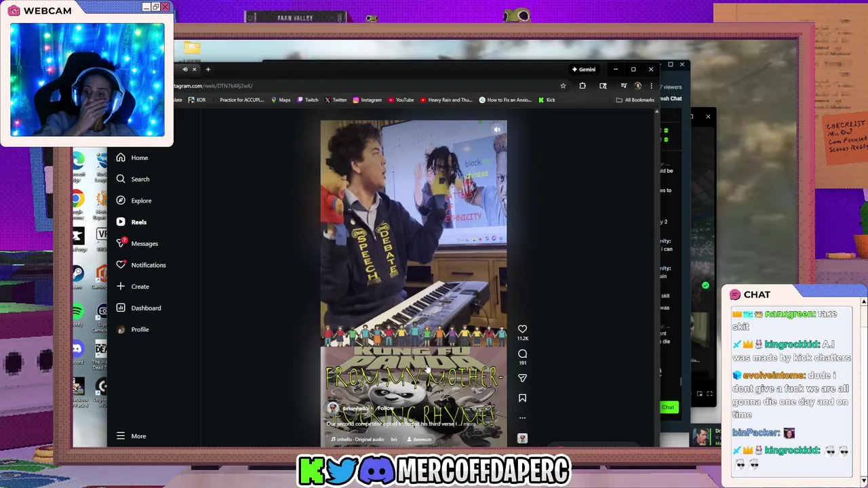Click the Kick logo in bottom banner
The height and width of the screenshot is (488, 868).
pyautogui.click(x=311, y=470)
